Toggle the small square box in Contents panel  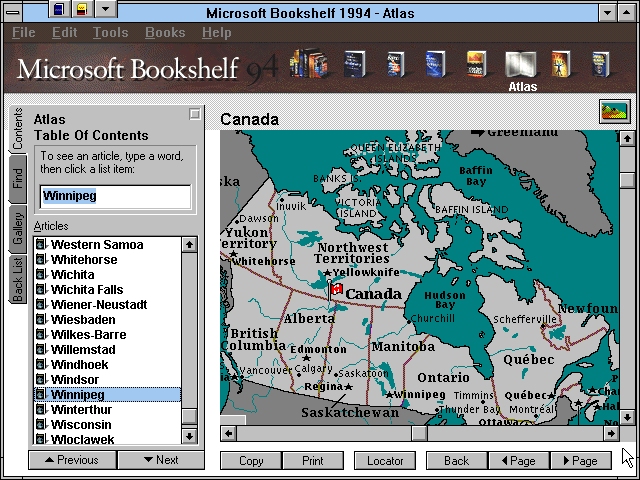(x=195, y=115)
